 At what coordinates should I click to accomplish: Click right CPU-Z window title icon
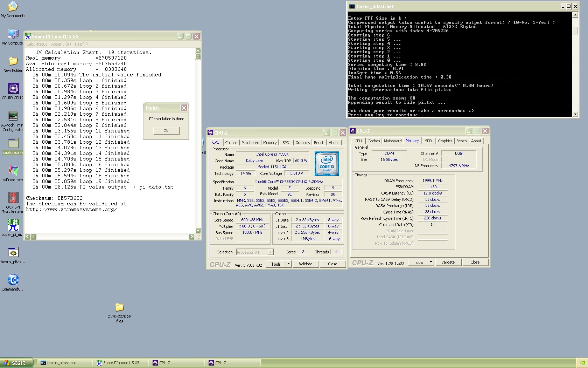pyautogui.click(x=353, y=131)
